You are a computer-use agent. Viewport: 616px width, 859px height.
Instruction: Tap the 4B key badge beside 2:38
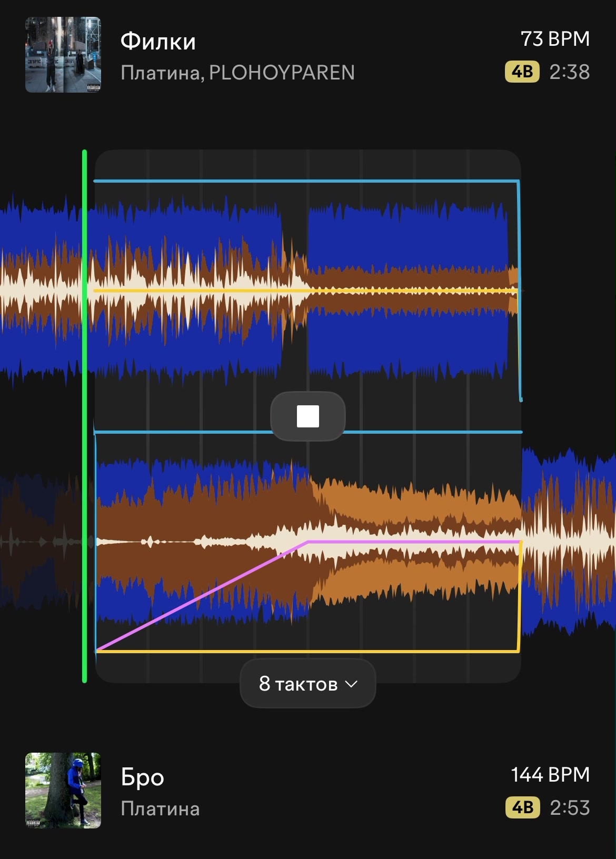[x=522, y=72]
